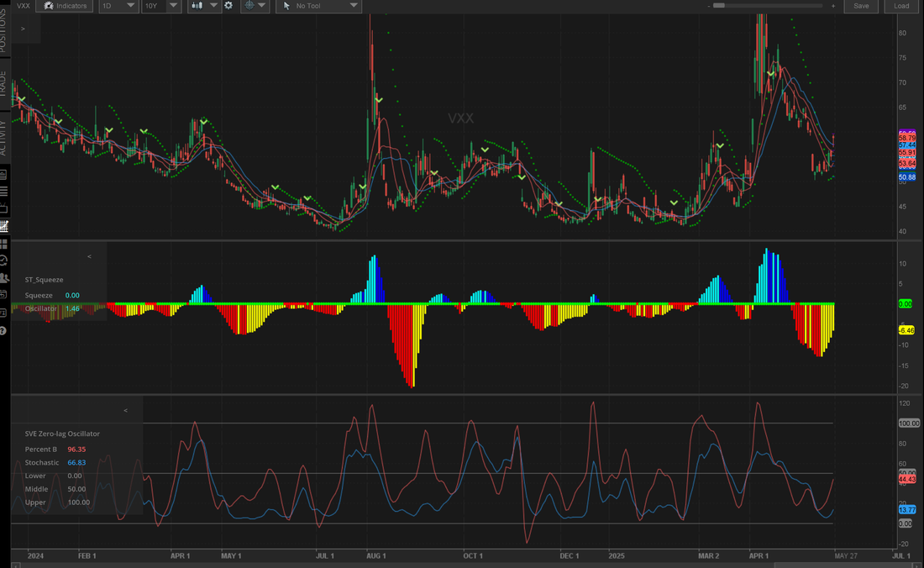Click the history clock sidebar icon
Screen dimensions: 924x568
pyautogui.click(x=4, y=260)
